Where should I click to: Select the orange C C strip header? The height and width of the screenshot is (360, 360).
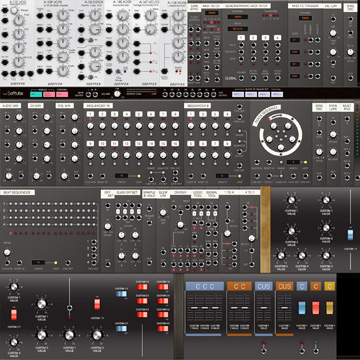(239, 286)
